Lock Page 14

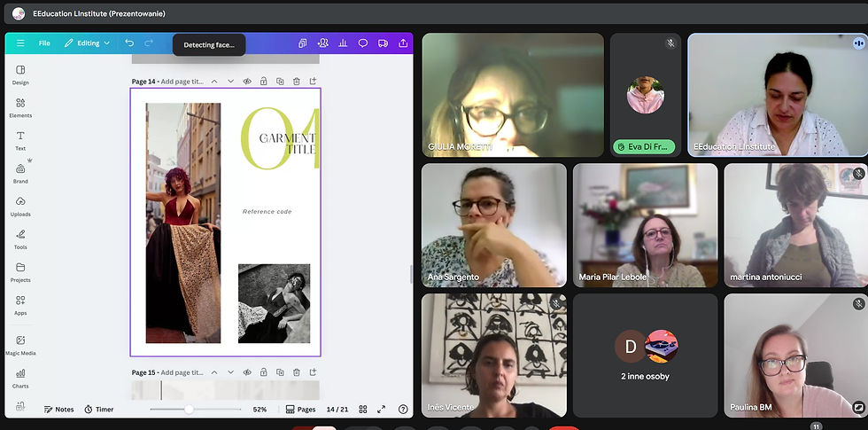pyautogui.click(x=264, y=82)
